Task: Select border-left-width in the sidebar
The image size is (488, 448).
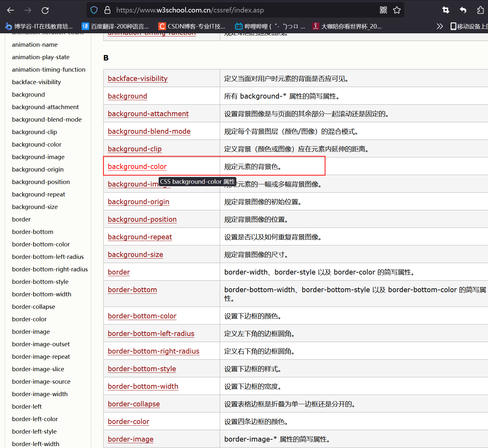Action: coord(35,444)
